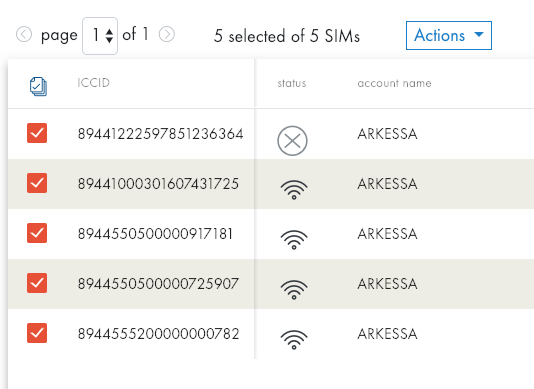Go to next page arrow
This screenshot has height=389, width=534.
tap(167, 34)
